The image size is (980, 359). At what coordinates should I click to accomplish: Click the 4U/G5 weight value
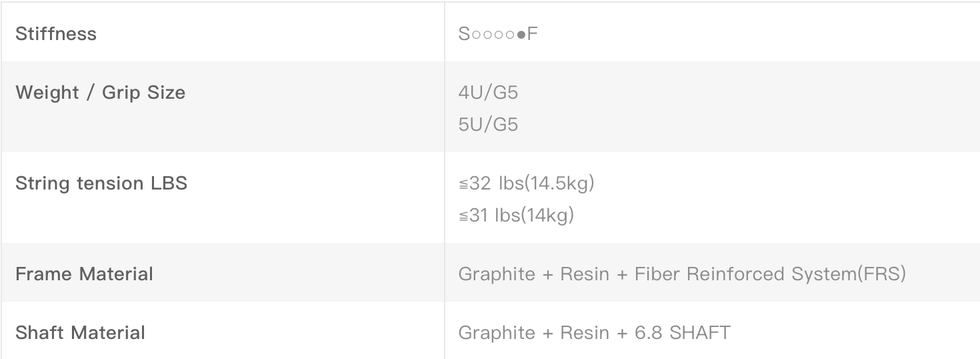pos(488,93)
